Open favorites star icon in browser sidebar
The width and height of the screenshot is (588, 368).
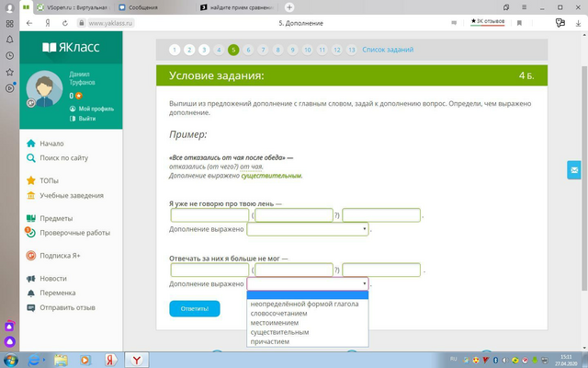point(10,72)
